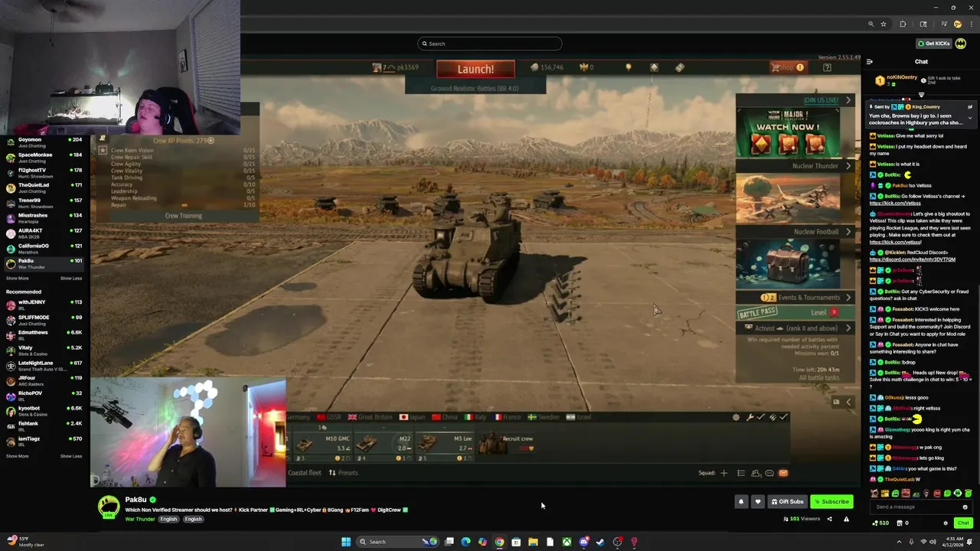Click the green Chat send button
This screenshot has height=551, width=980.
point(963,523)
